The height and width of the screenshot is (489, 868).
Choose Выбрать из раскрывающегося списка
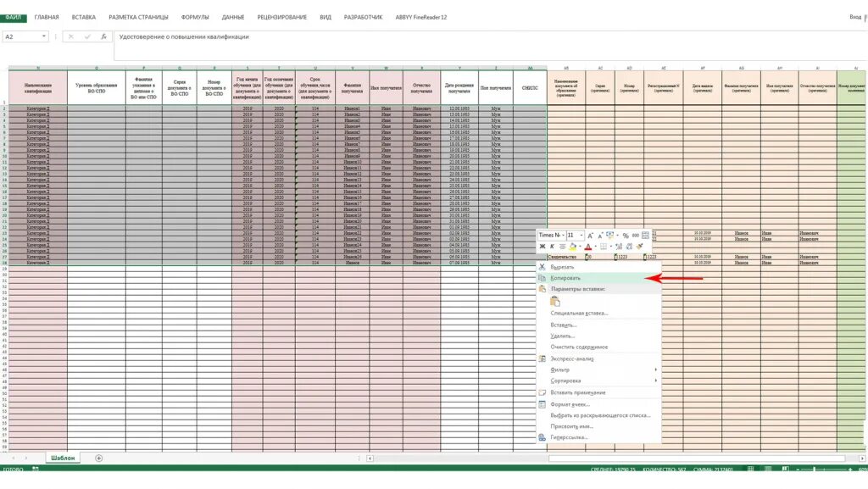tap(601, 415)
